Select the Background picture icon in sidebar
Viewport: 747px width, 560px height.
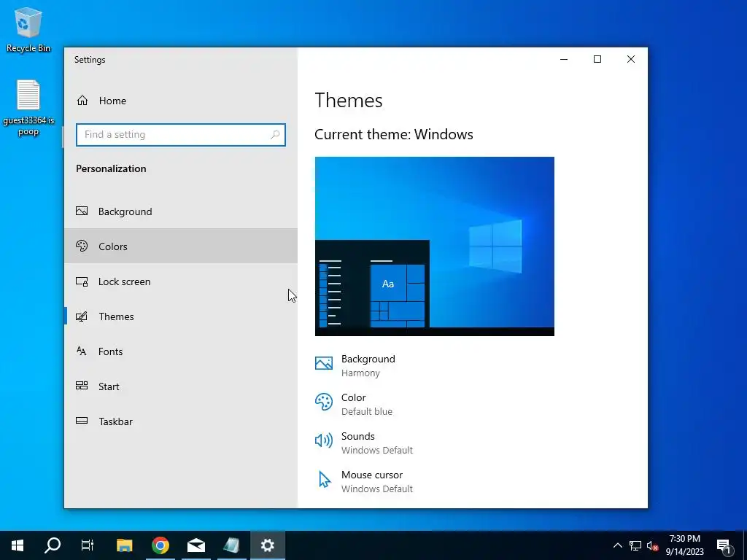coord(82,211)
